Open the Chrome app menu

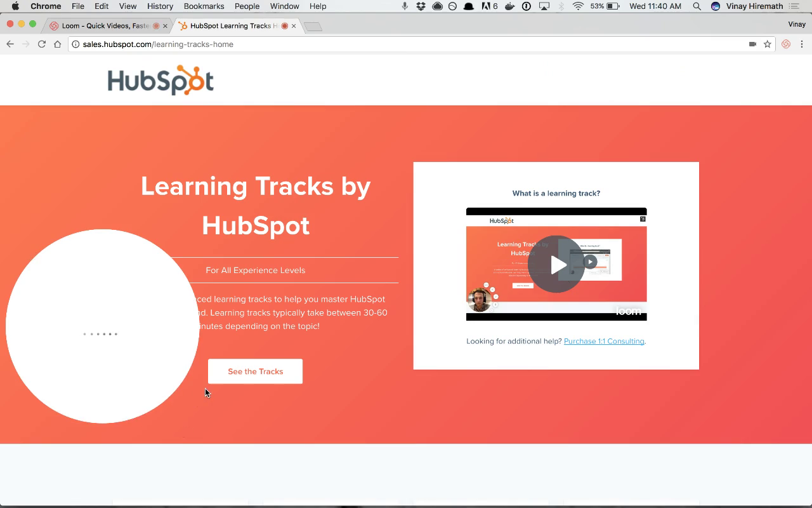46,6
